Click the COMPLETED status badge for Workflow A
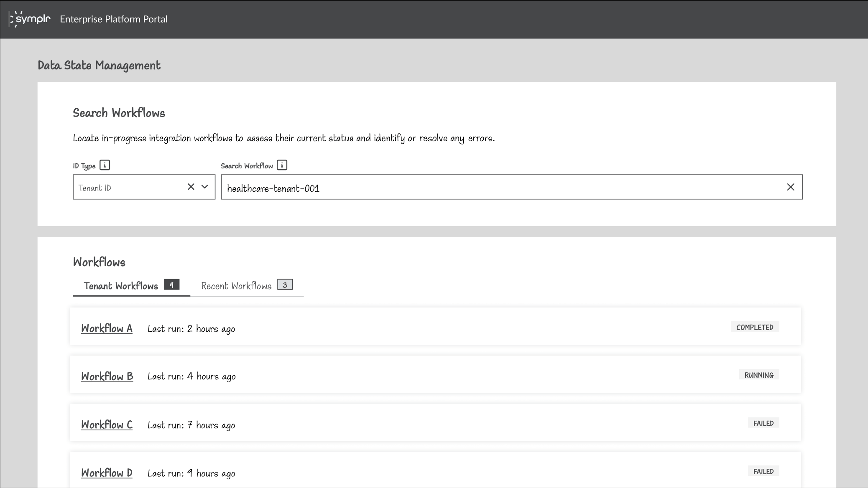The width and height of the screenshot is (868, 488). 754,327
